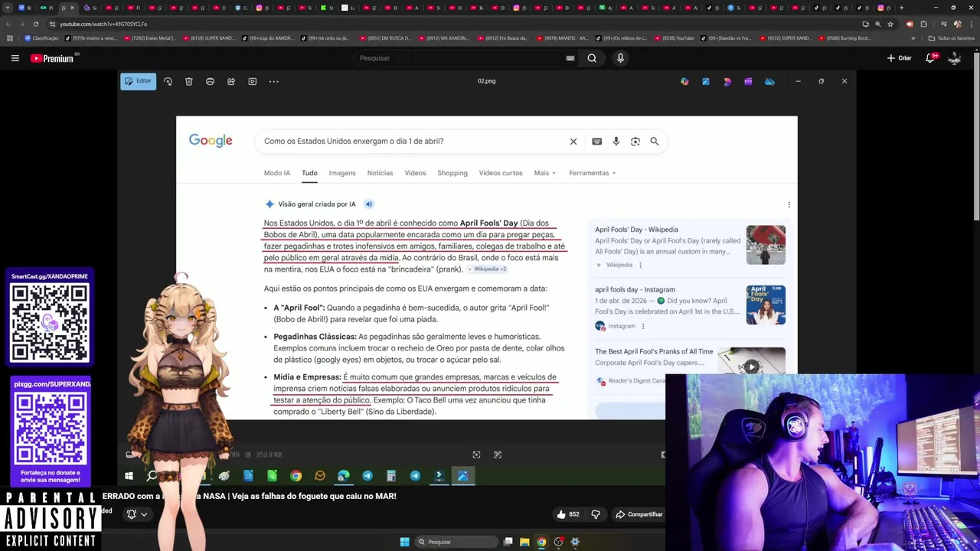The height and width of the screenshot is (551, 980).
Task: Rotate the image in the photo viewer
Action: [168, 81]
